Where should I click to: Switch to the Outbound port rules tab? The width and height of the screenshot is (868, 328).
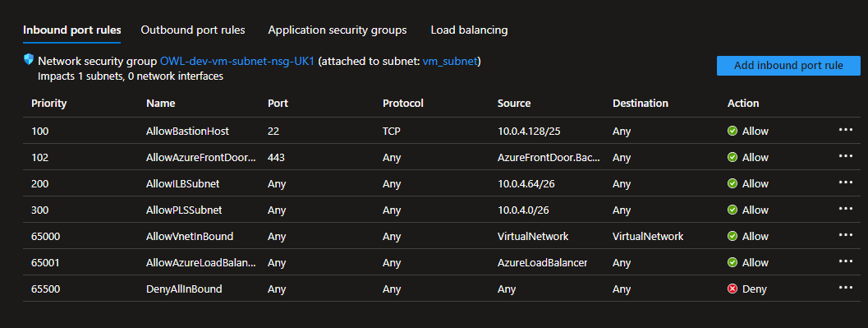pos(193,30)
